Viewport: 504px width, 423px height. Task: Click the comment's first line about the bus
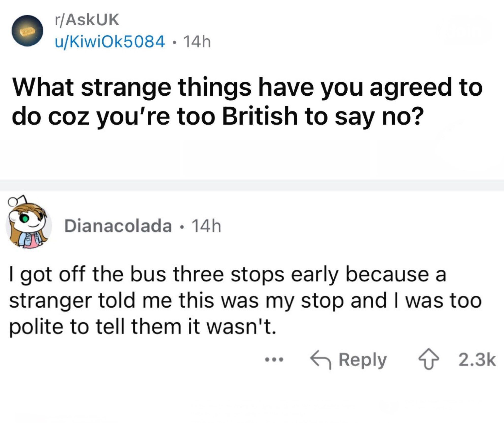click(x=227, y=275)
